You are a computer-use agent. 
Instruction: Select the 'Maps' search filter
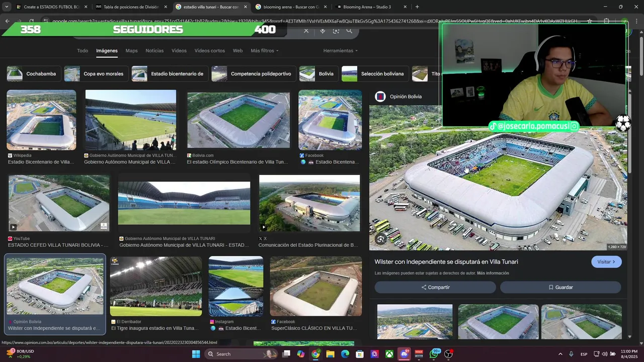coord(131,51)
